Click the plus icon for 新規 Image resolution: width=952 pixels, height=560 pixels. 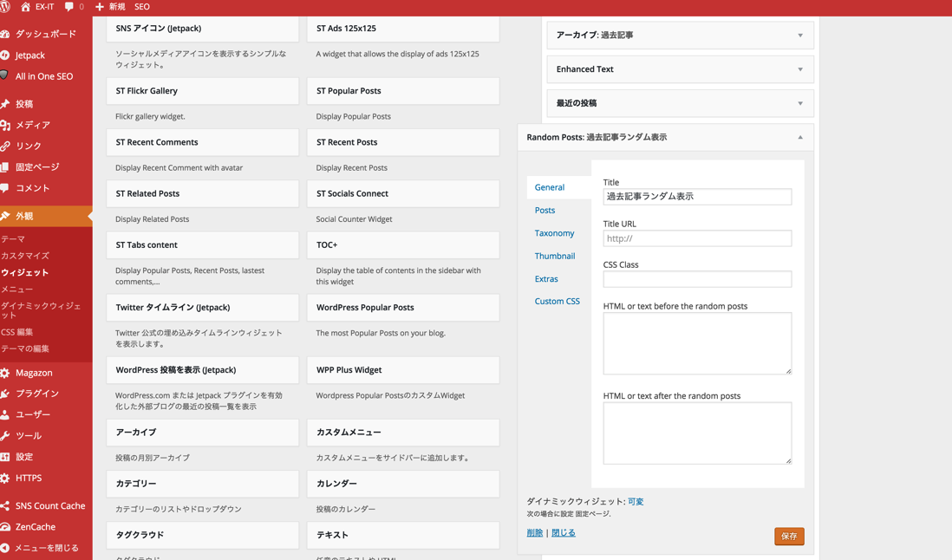coord(100,7)
